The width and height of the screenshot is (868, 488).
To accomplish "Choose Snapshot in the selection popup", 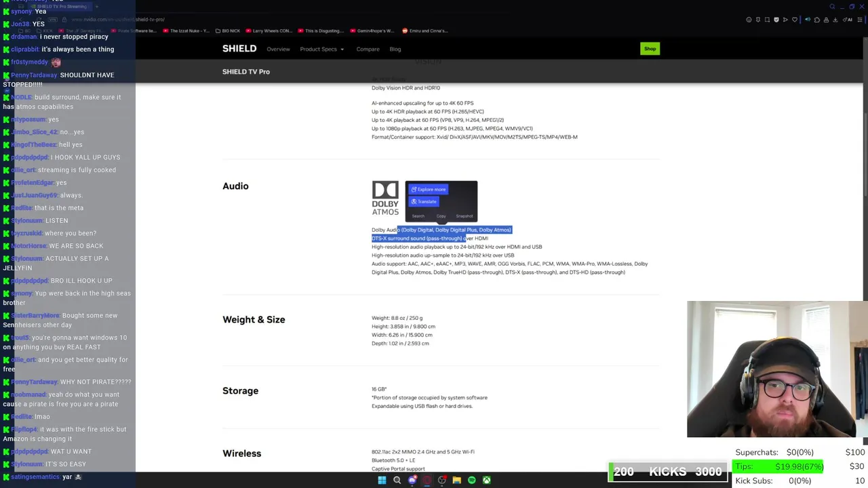I will 465,216.
